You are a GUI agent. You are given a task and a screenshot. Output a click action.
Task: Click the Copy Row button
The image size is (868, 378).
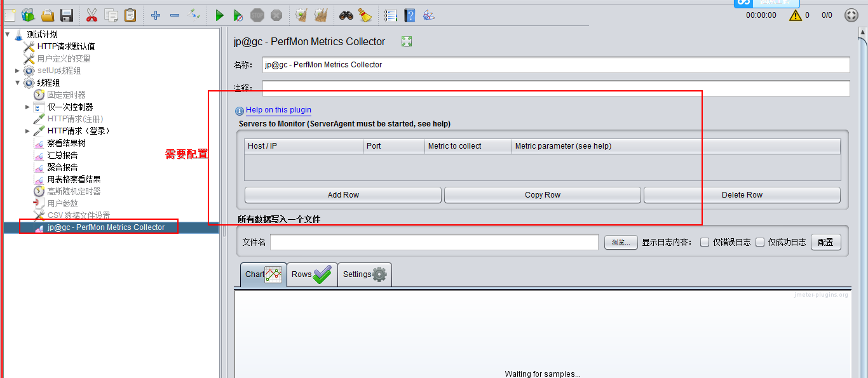tap(543, 195)
